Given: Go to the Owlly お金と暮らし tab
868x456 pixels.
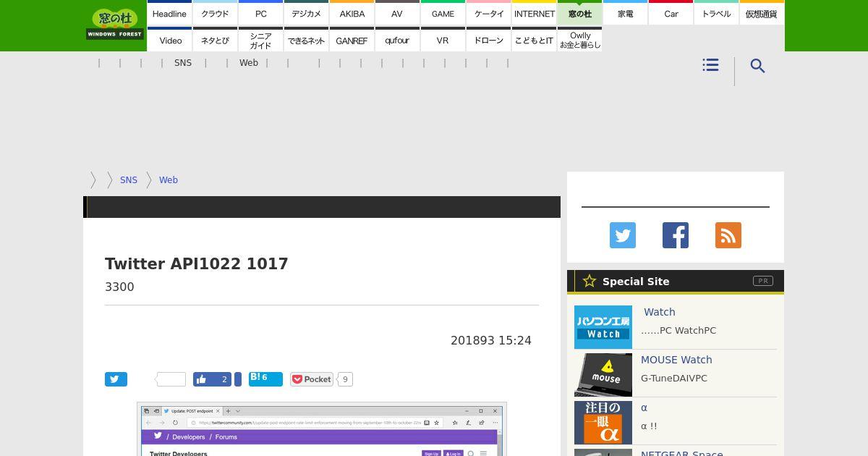Looking at the screenshot, I should [x=579, y=41].
